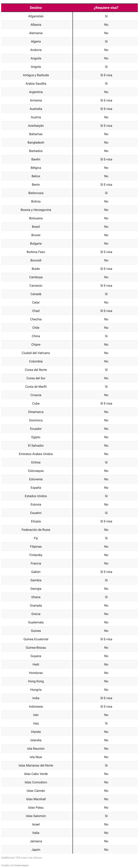The image size is (139, 868).
Task: Click the Bosnia y Herzegovina cell
Action: pyautogui.click(x=36, y=210)
